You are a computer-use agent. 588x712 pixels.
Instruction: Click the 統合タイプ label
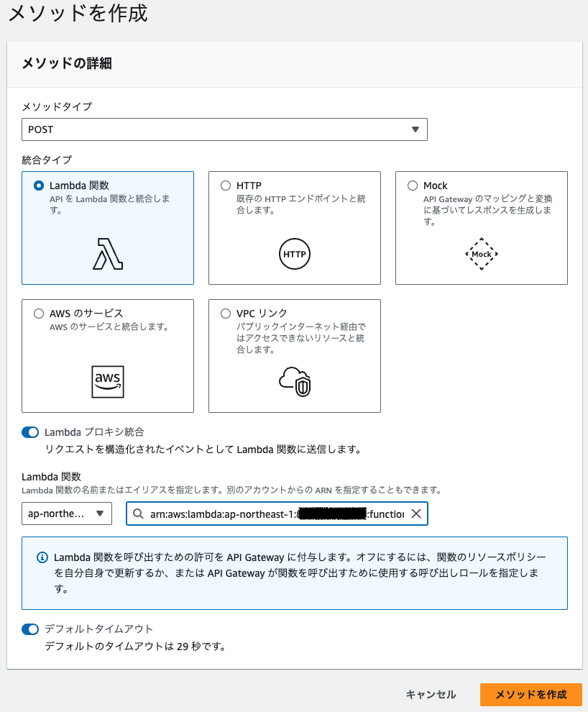[x=47, y=160]
